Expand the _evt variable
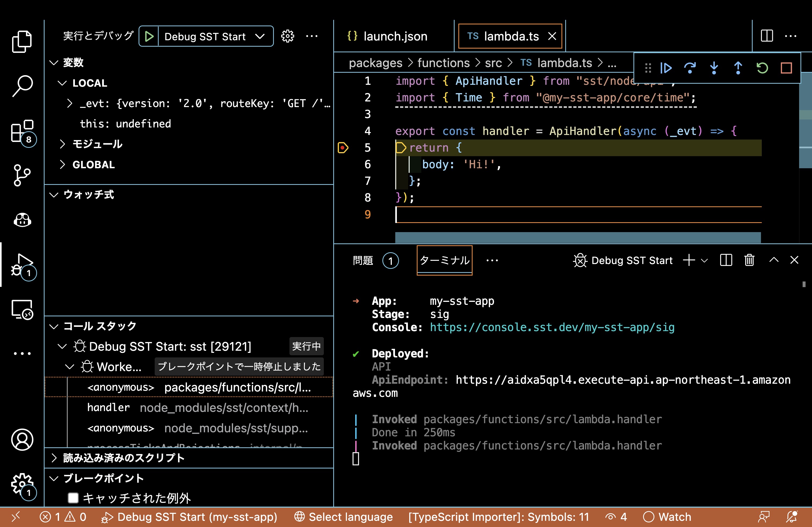Viewport: 812px width, 527px height. 70,103
